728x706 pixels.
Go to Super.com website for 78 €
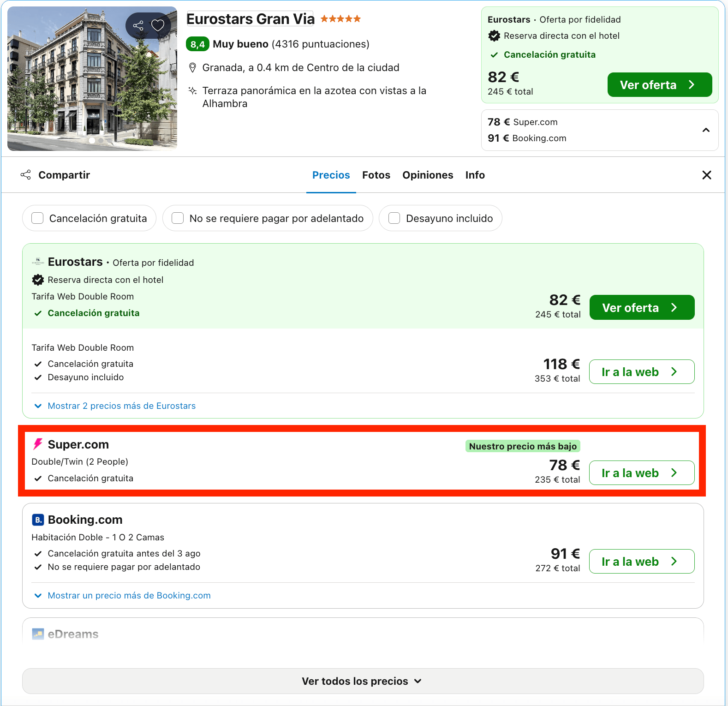click(642, 473)
